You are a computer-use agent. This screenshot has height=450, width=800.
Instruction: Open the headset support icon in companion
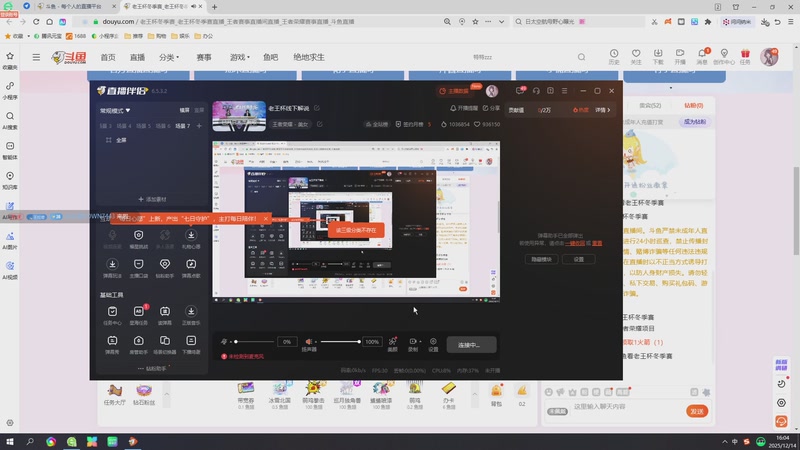point(536,91)
